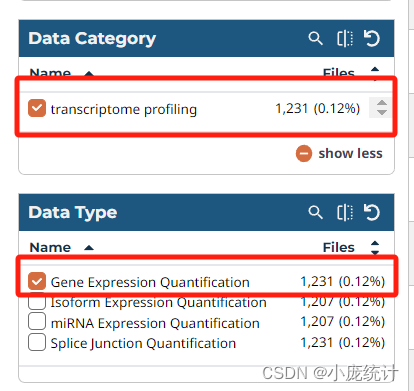Screen dimensions: 414x391
Task: Reset the Data Type filter selection
Action: click(372, 212)
